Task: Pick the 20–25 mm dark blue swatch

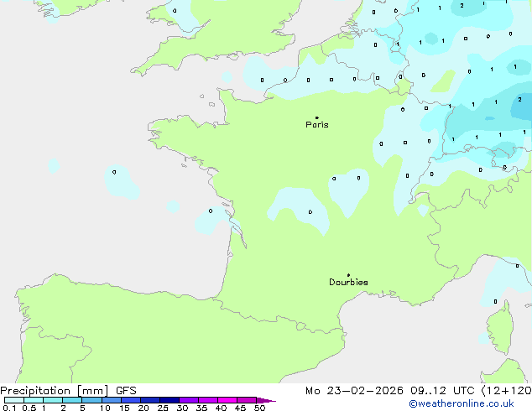Action: point(149,400)
